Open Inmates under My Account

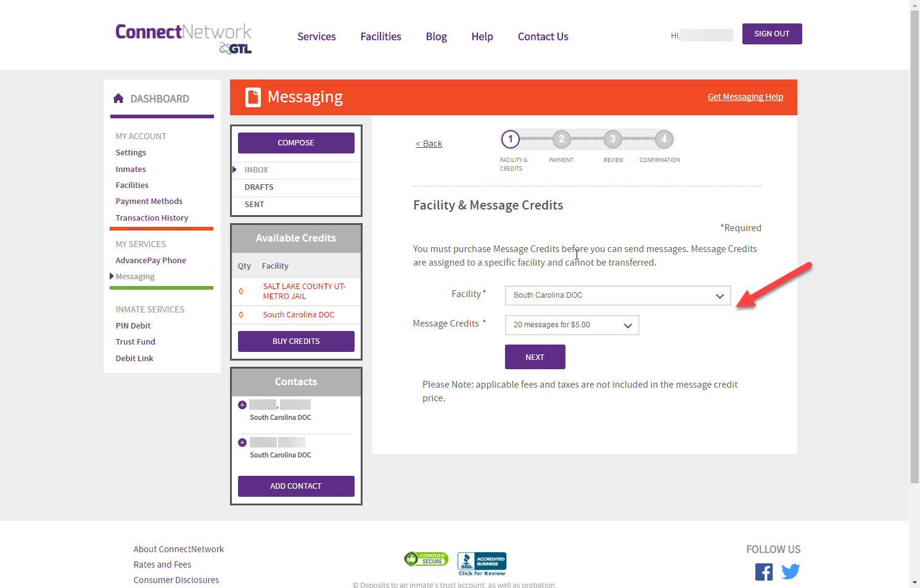click(x=131, y=169)
